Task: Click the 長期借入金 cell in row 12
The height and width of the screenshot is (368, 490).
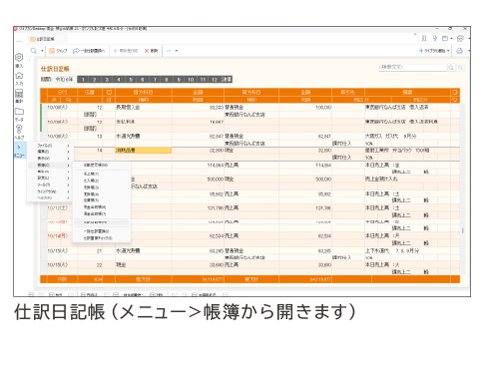Action: [144, 107]
